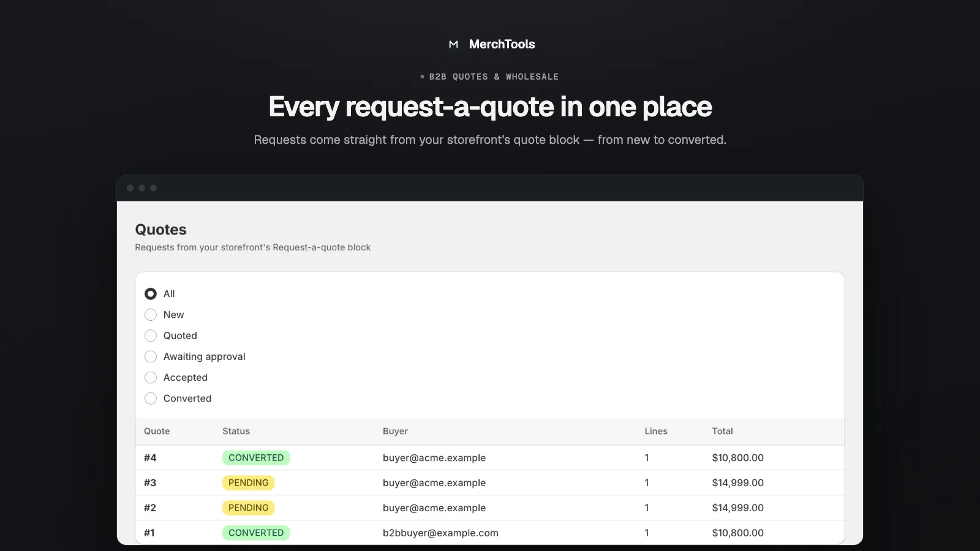Select the Converted radio filter
The height and width of the screenshot is (551, 980).
[x=150, y=398]
